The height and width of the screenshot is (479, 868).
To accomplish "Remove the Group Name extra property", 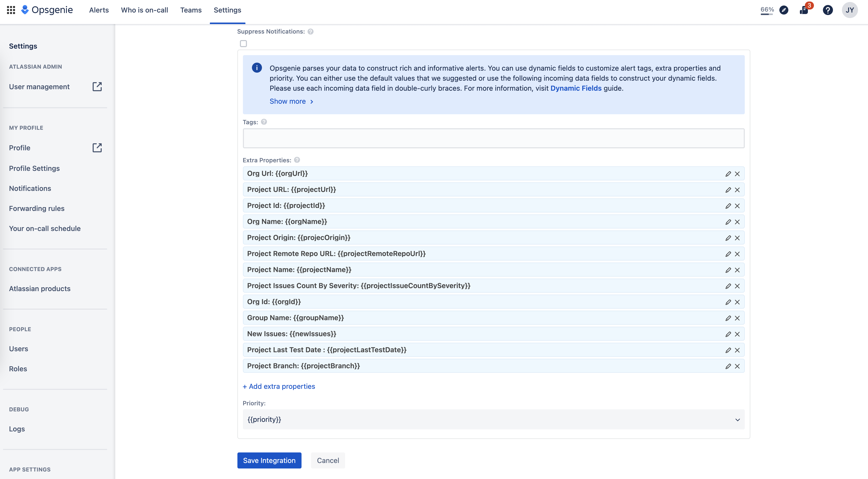I will [737, 318].
